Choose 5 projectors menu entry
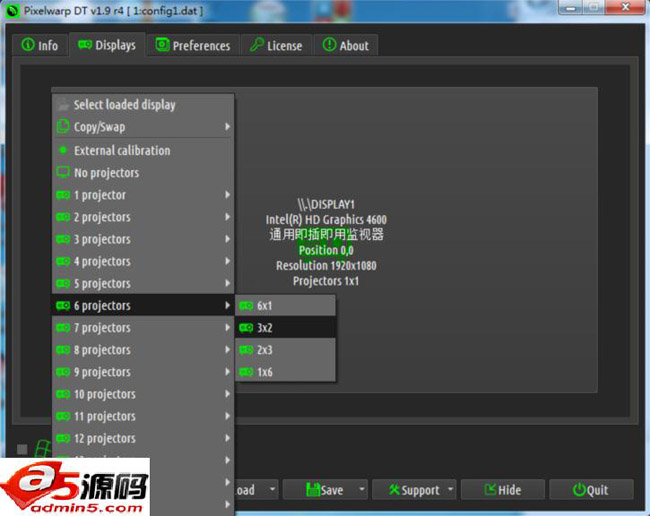The height and width of the screenshot is (516, 650). coord(143,283)
